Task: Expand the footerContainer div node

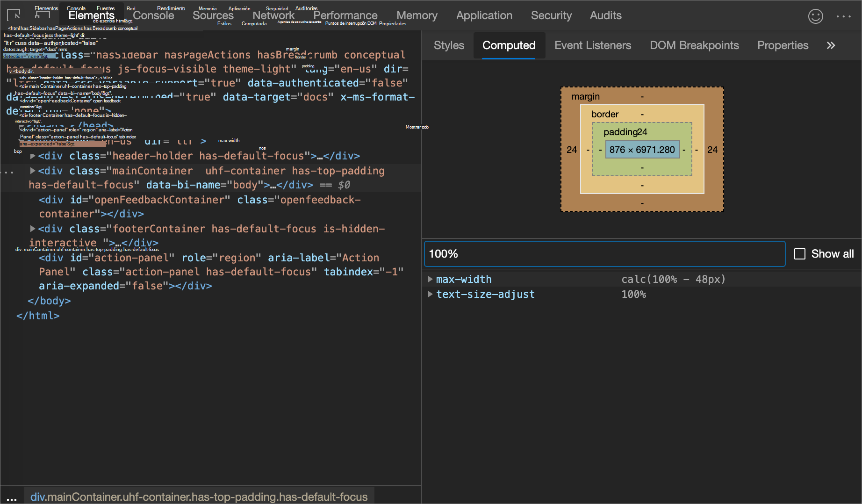Action: point(33,229)
